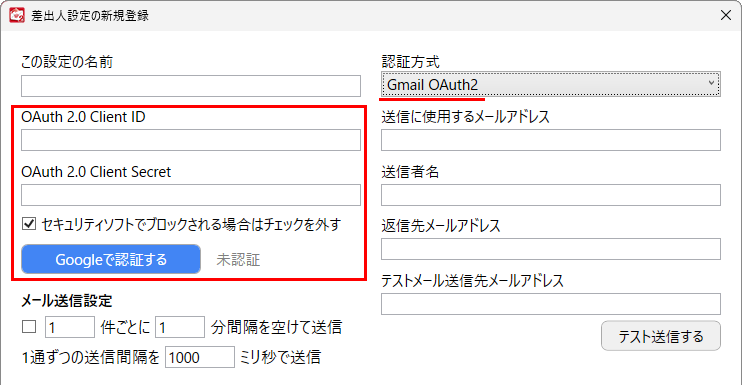Focus the 返信先メールアドレス field
The image size is (742, 385).
click(551, 249)
